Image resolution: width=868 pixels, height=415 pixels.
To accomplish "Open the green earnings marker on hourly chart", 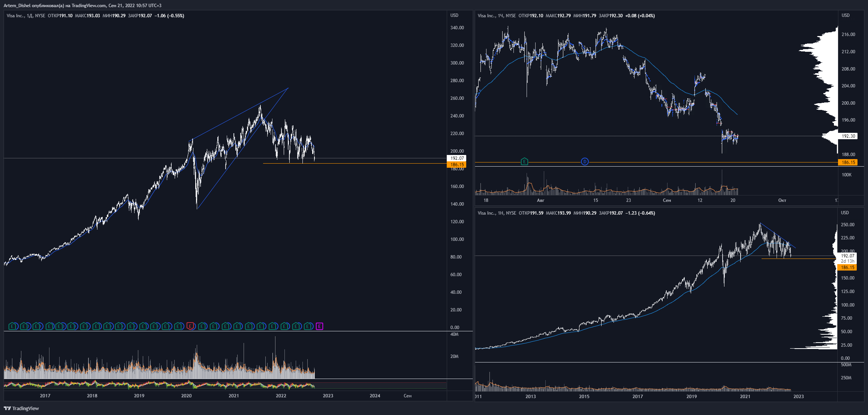I will [x=524, y=162].
